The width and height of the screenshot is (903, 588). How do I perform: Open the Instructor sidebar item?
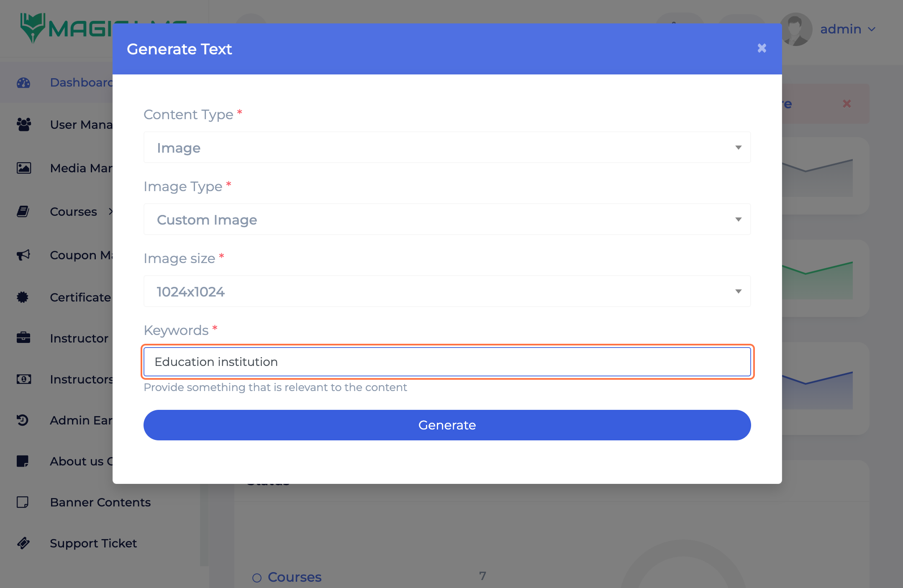79,338
